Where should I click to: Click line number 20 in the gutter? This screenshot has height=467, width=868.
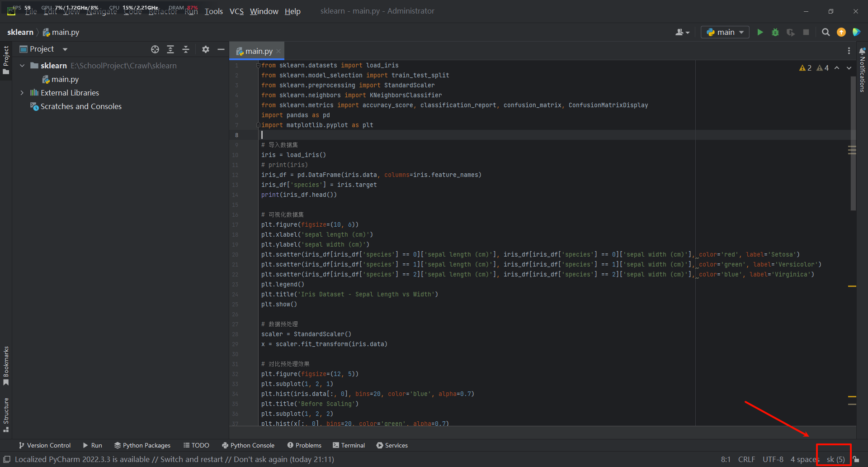[235, 254]
